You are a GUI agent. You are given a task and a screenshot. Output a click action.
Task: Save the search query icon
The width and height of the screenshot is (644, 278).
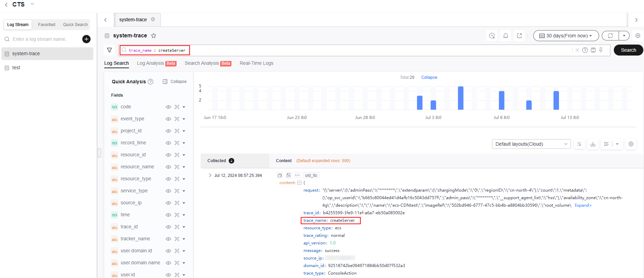pyautogui.click(x=593, y=50)
